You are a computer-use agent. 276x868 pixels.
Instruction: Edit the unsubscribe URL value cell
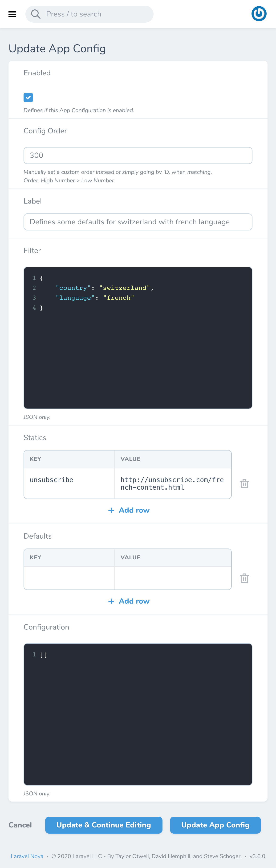click(x=173, y=483)
